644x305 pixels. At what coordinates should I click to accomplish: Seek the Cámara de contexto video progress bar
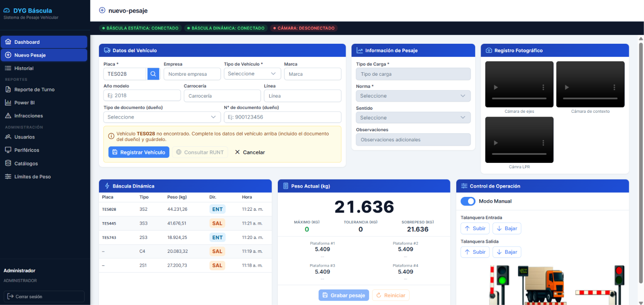click(x=590, y=98)
